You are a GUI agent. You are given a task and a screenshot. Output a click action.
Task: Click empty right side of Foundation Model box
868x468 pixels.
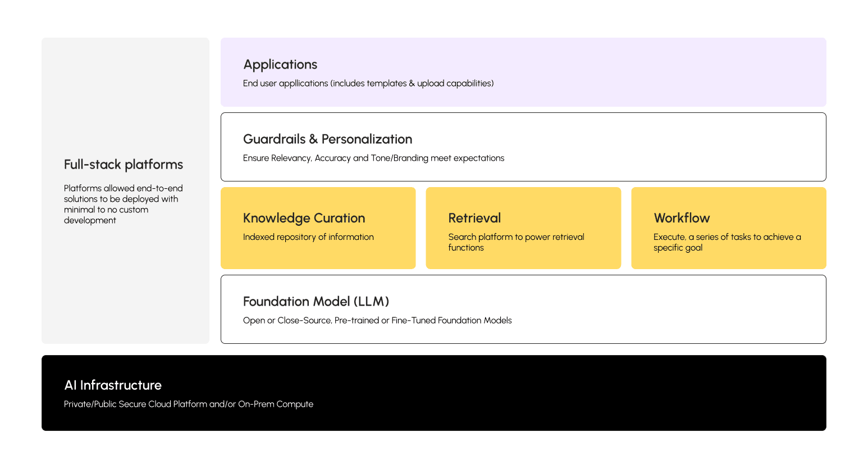point(674,309)
